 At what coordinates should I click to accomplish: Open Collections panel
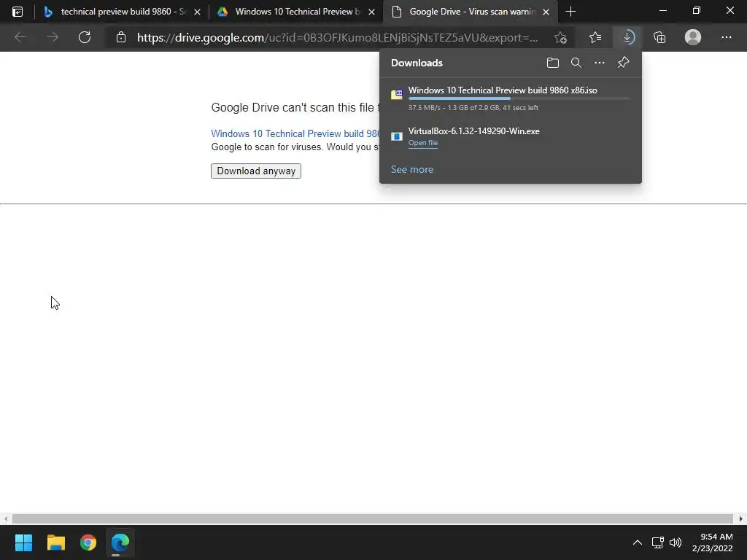coord(659,37)
